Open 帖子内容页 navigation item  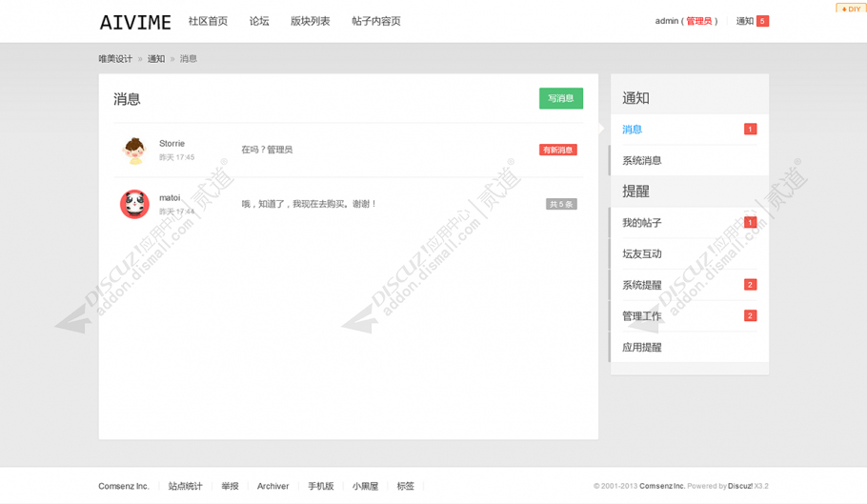376,21
